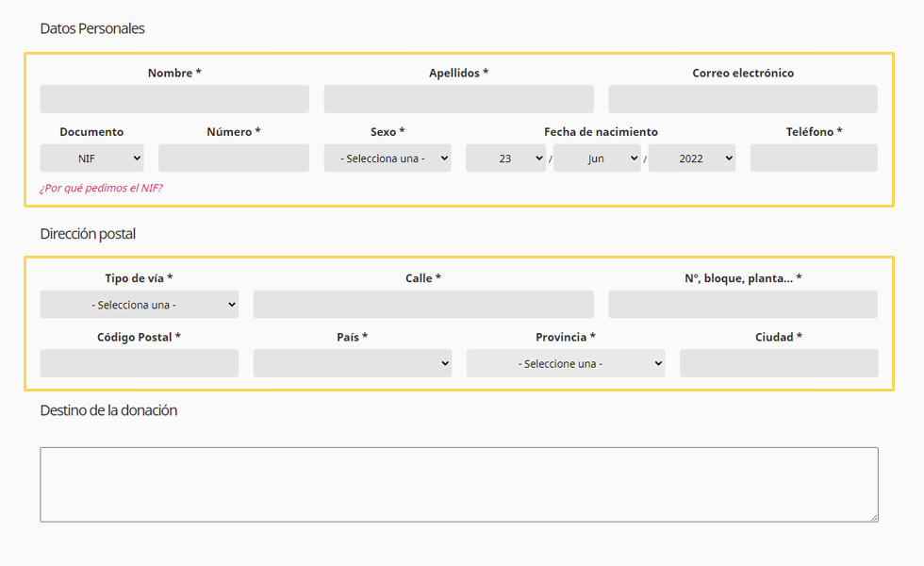Viewport: 924px width, 566px height.
Task: Click the Apellidos text field
Action: tap(458, 99)
